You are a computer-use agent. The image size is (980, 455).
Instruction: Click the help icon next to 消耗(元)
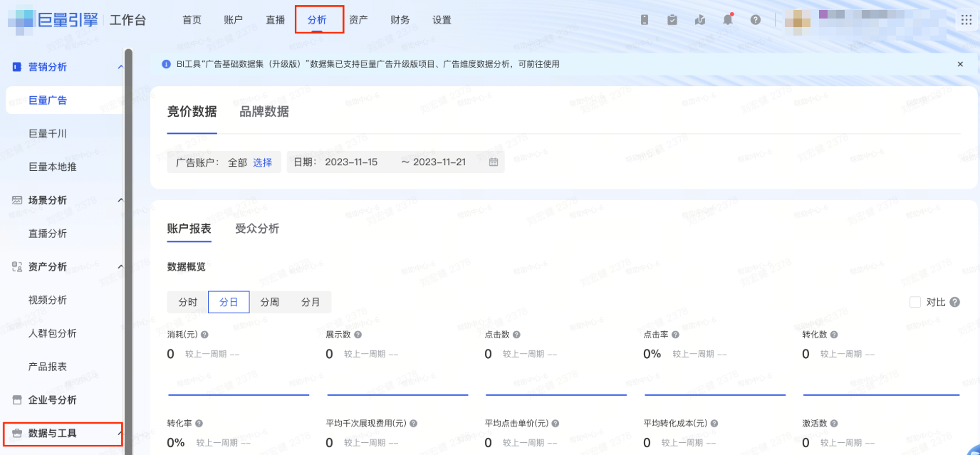[204, 335]
